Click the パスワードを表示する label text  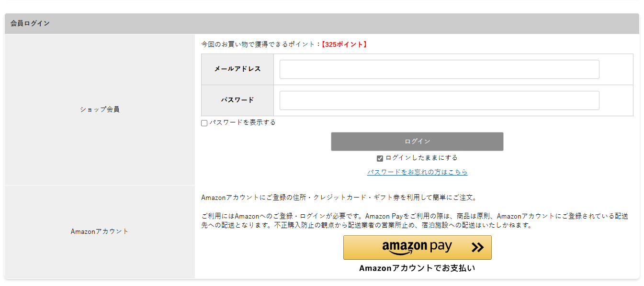click(x=242, y=122)
